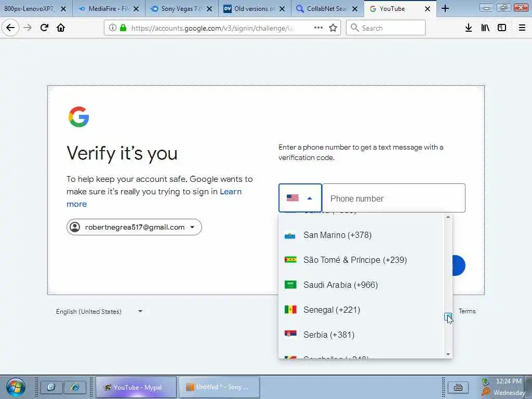532x399 pixels.
Task: Click the 12:24 PM taskbar clock
Action: (509, 381)
